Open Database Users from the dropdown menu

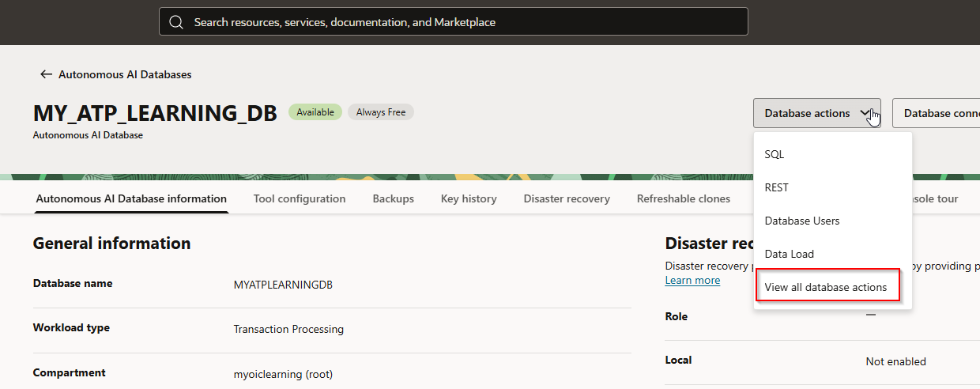pyautogui.click(x=801, y=221)
